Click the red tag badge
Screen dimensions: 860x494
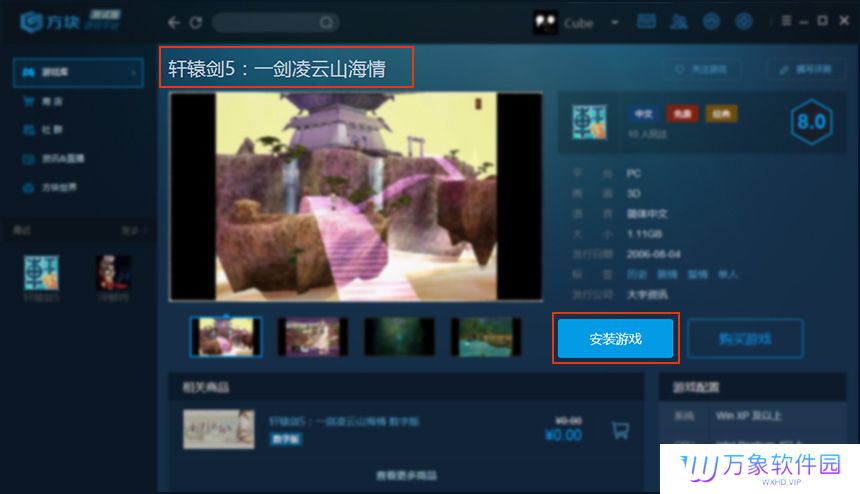coord(682,113)
